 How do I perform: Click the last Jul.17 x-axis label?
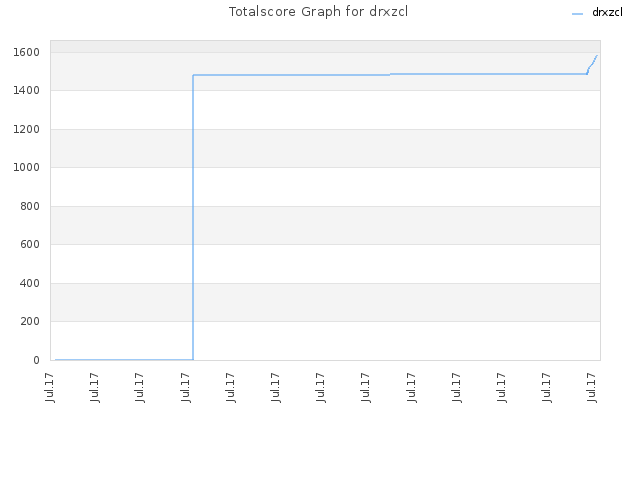point(592,387)
